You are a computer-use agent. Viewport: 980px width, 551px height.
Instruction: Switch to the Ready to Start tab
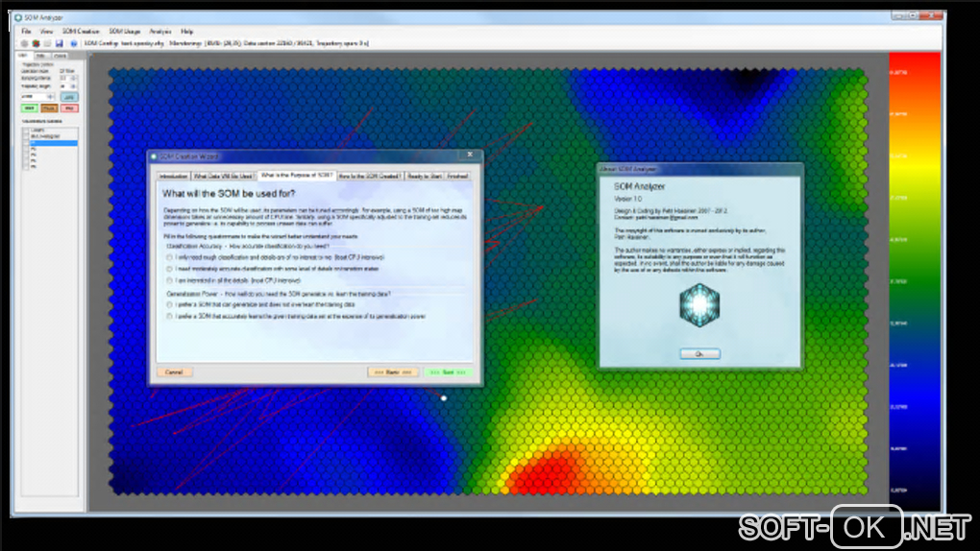(x=425, y=177)
